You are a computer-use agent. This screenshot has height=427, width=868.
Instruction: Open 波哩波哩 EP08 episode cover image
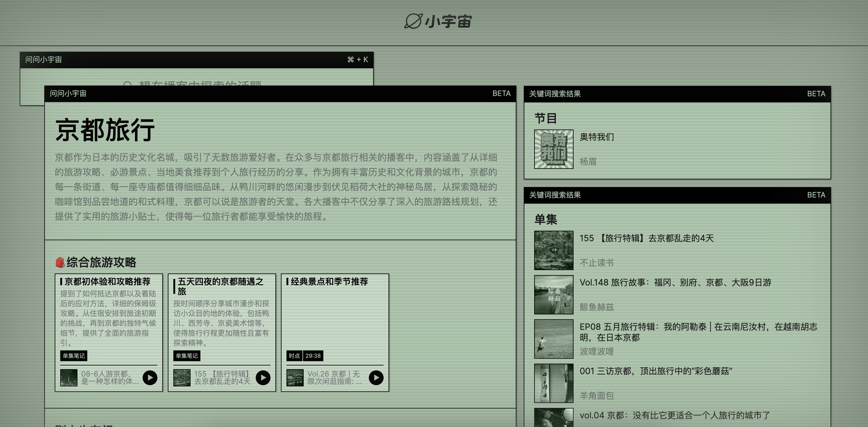553,339
